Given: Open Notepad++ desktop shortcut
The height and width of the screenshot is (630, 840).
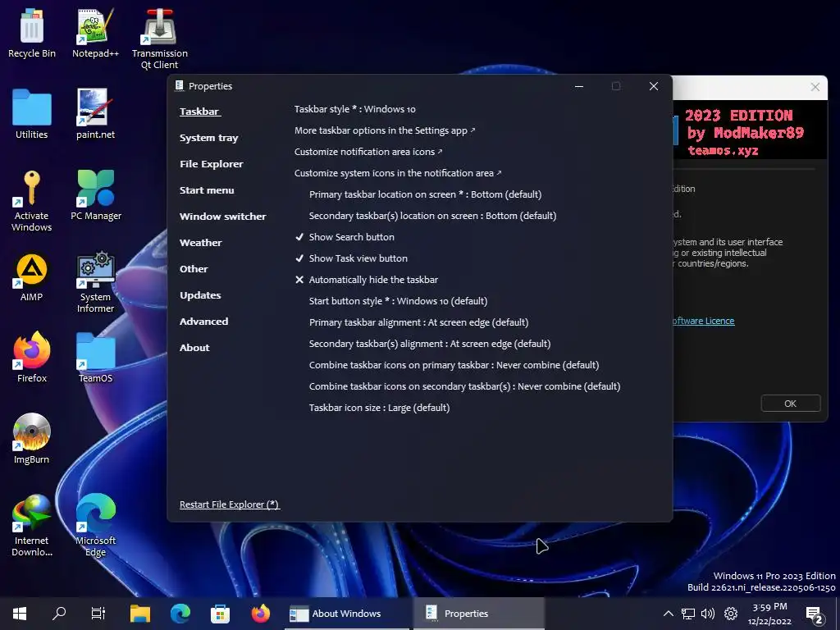Looking at the screenshot, I should [95, 33].
